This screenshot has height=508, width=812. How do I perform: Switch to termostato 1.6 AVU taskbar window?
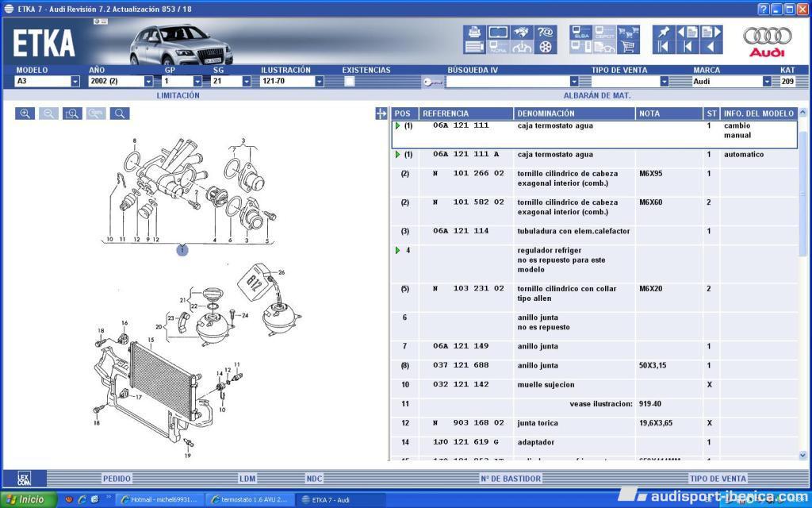[250, 500]
